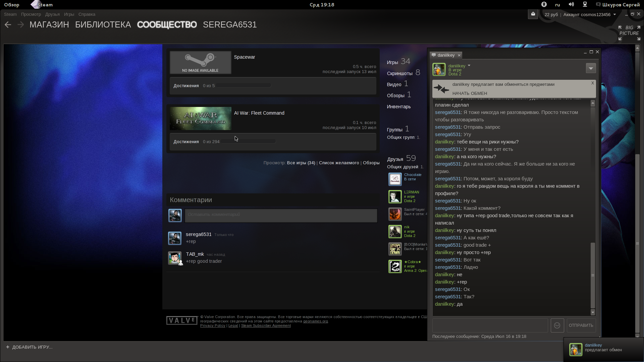This screenshot has width=644, height=362.
Task: Click the Valve logo in footer
Action: tap(182, 320)
